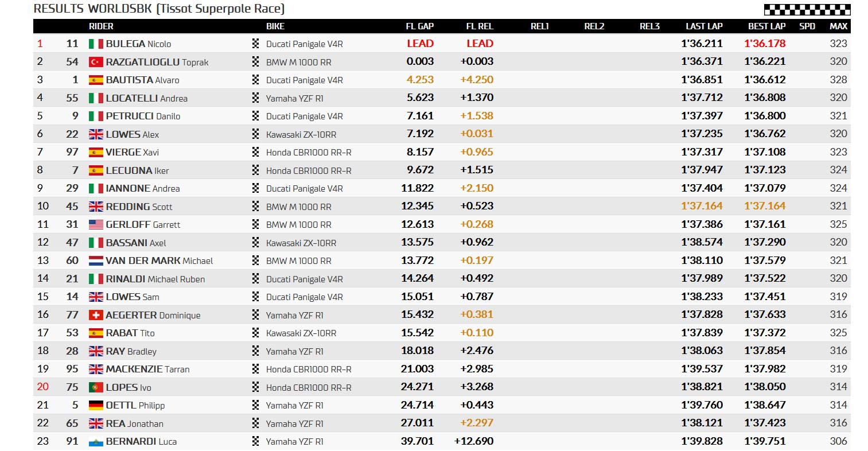
Task: Click the Turkish flag beside RAZGATLIOGLU Toprak
Action: [96, 62]
